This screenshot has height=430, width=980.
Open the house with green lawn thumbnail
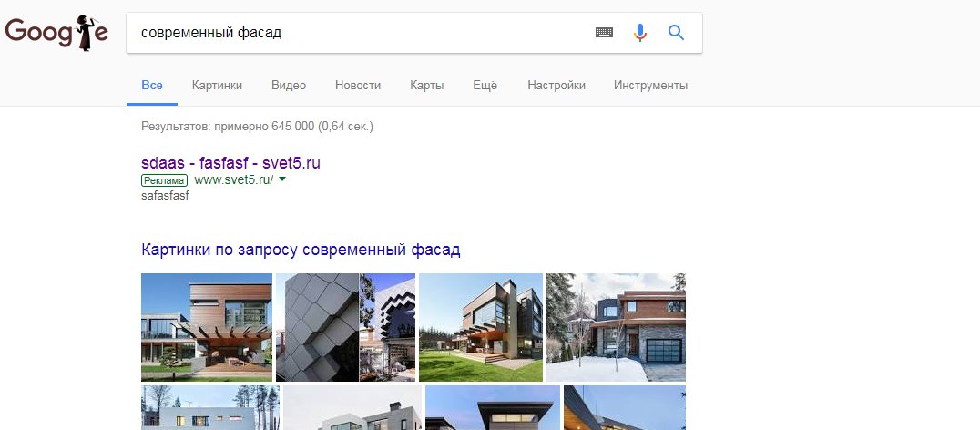click(481, 327)
